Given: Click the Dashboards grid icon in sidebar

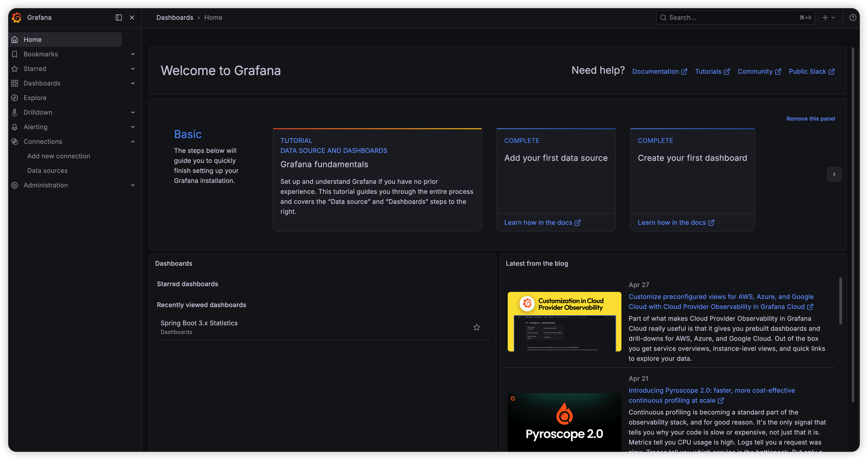Looking at the screenshot, I should [x=15, y=83].
